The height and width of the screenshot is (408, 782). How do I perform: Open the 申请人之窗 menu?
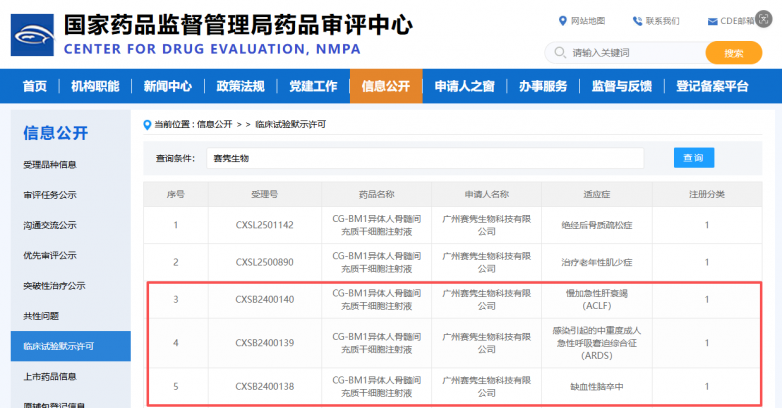point(464,86)
